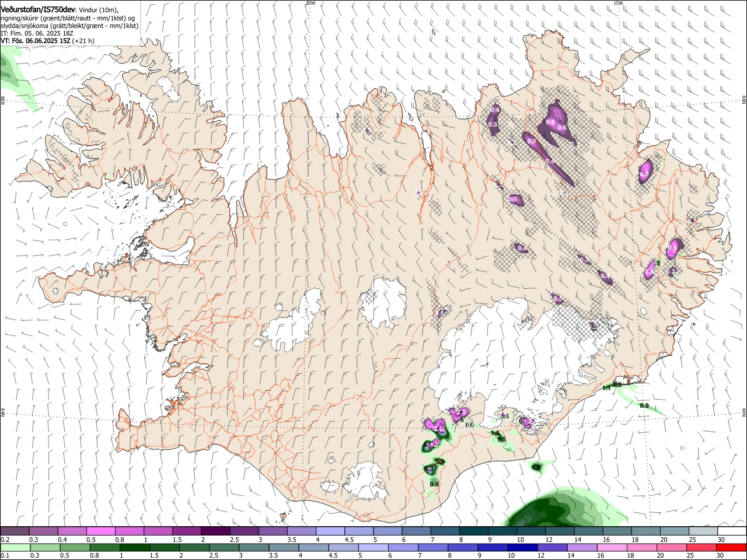Screen dimensions: 747x560
Task: Click the 'Vindur (10m)' legend description
Action: pyautogui.click(x=98, y=10)
